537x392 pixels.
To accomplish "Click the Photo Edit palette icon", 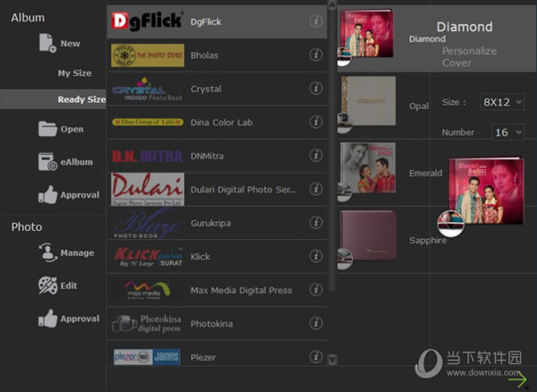I will 47,285.
